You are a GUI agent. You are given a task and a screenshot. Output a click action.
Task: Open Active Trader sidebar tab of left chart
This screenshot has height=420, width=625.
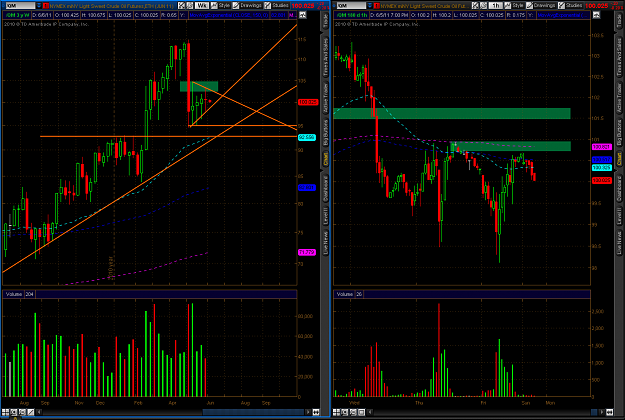coord(325,98)
